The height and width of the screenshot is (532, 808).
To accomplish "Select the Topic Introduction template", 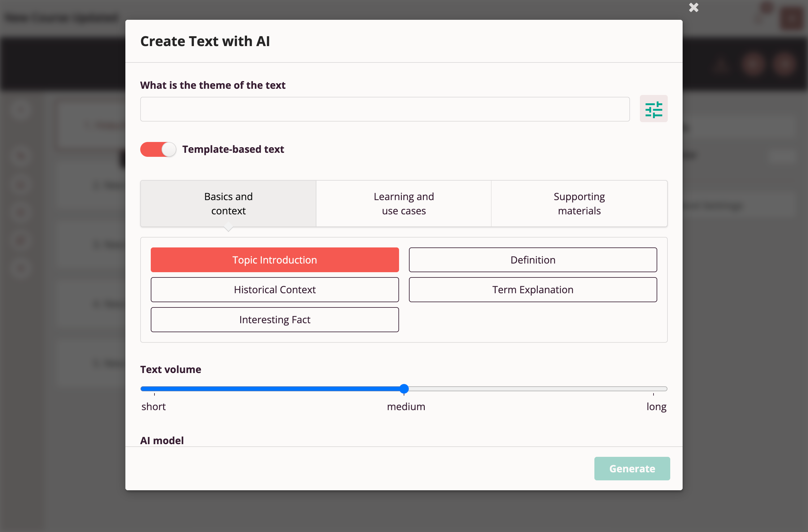I will point(275,260).
